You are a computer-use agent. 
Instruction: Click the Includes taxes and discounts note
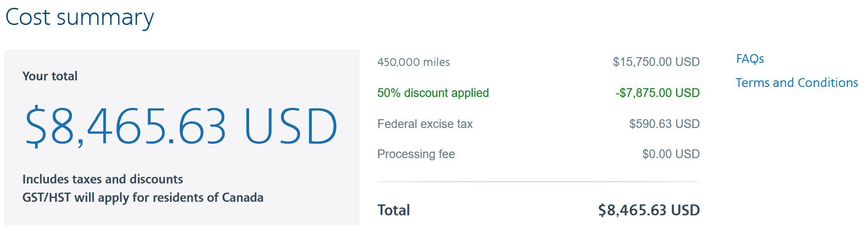[x=103, y=179]
